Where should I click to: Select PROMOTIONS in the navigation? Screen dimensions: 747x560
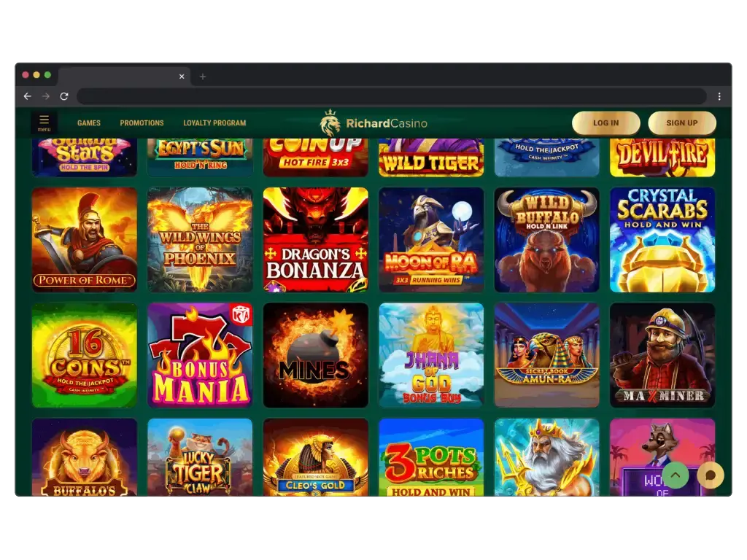[x=142, y=122]
